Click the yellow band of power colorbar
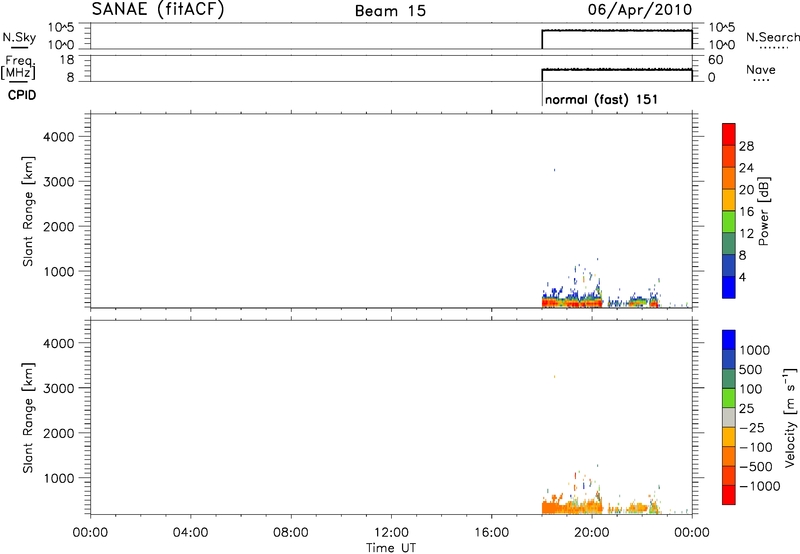This screenshot has width=800, height=554. coord(729,200)
